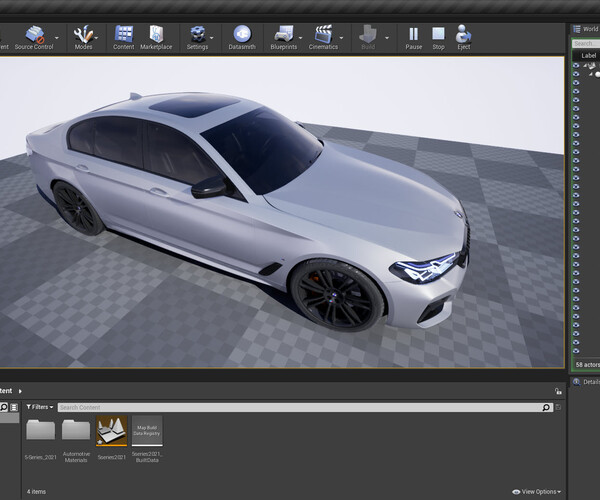Switch to the Details tab
The image size is (600, 500).
coord(587,382)
